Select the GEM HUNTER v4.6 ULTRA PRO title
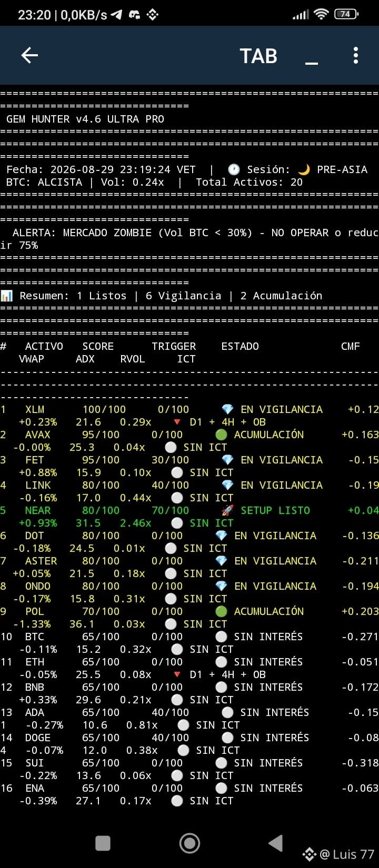Image resolution: width=379 pixels, height=868 pixels. click(x=85, y=119)
